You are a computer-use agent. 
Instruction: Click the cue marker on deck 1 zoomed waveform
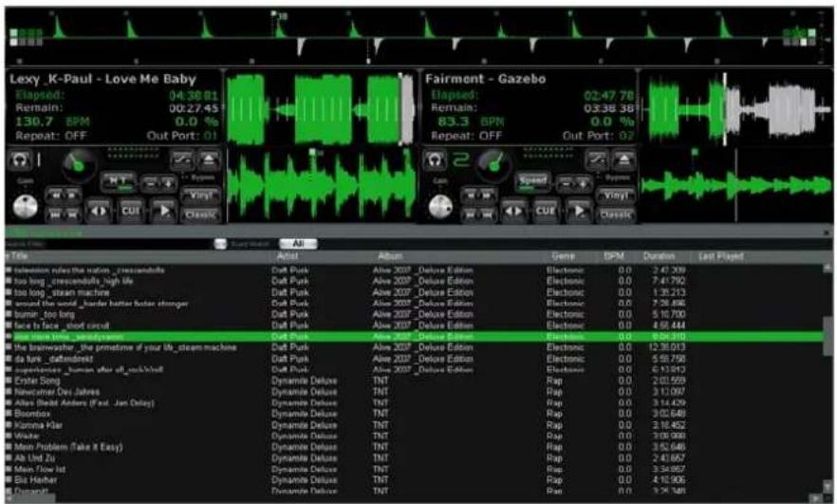pos(312,153)
